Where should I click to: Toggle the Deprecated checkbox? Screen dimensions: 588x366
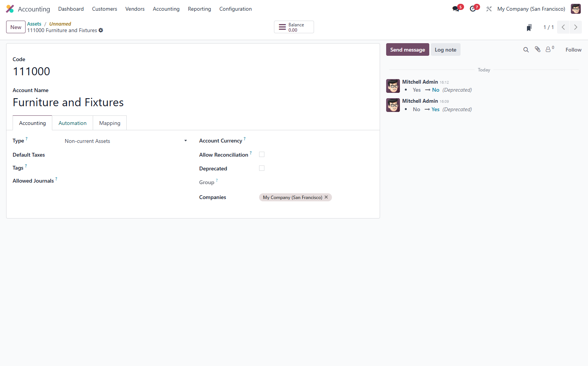(x=262, y=168)
